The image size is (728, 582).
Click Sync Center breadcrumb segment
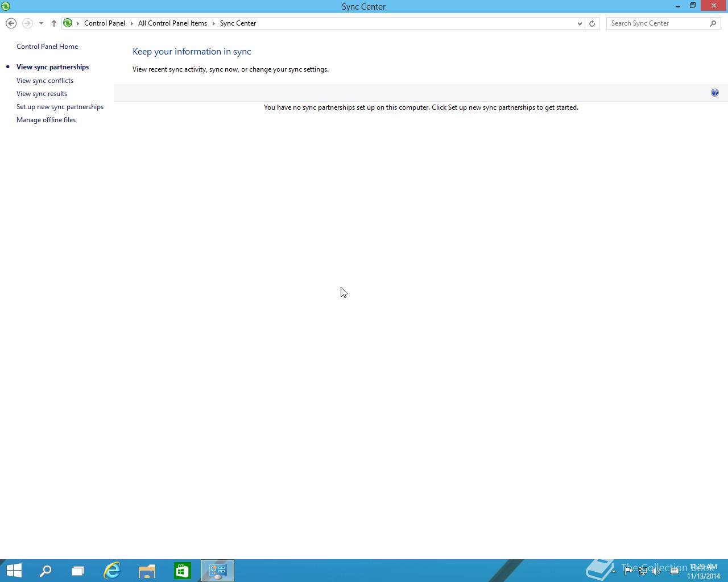coord(238,23)
